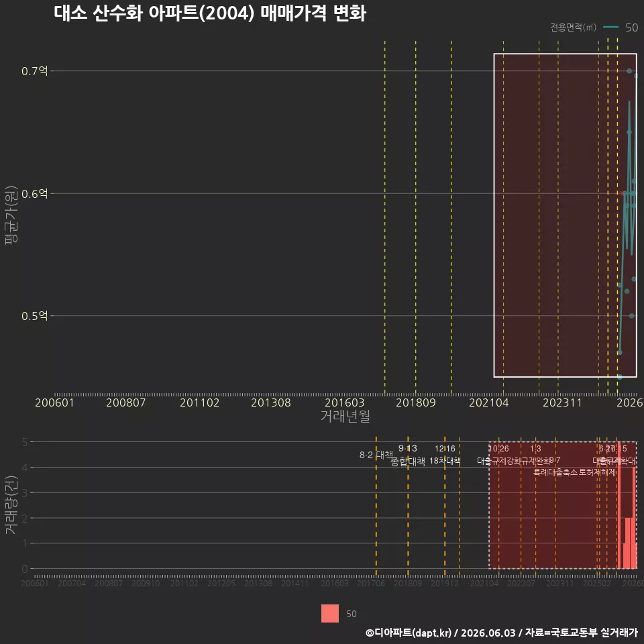Click the '1·3' policy annotation
This screenshot has height=644, width=644.
click(x=535, y=449)
